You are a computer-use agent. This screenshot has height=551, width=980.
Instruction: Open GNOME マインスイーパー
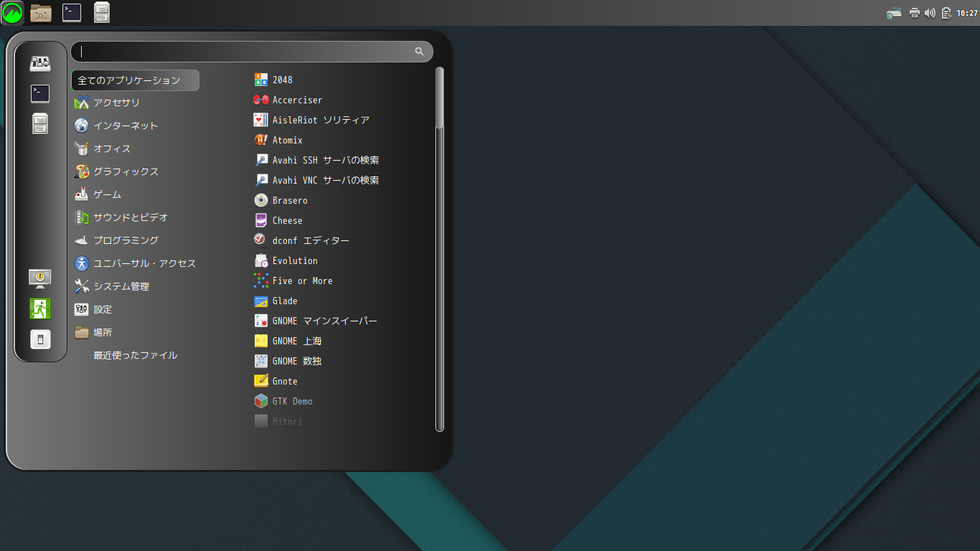click(x=315, y=321)
